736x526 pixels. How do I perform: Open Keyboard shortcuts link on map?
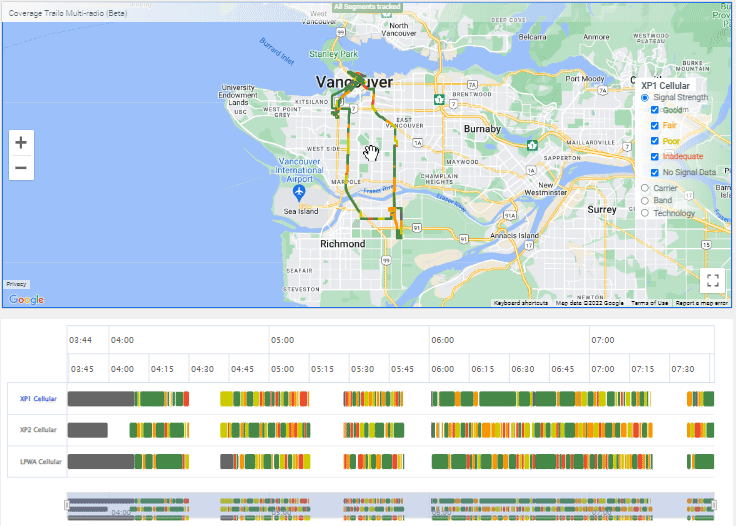tap(521, 302)
